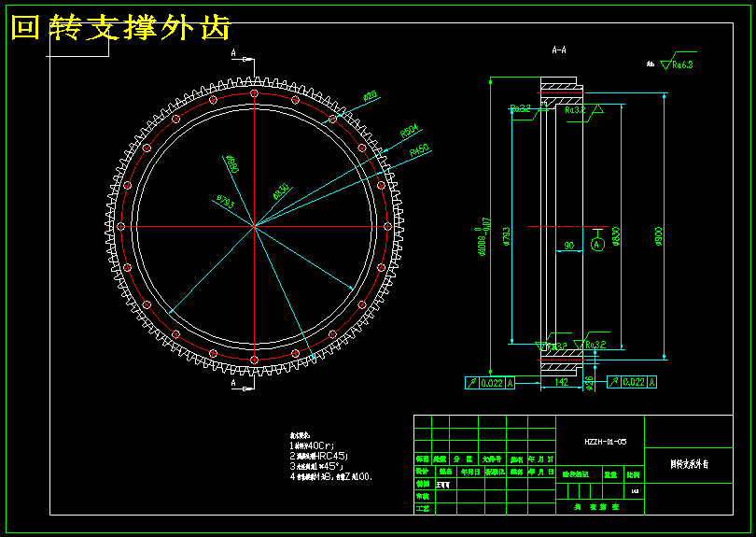Select the ø26 bolt hole callout at the gear's upper right
This screenshot has height=537, width=756.
(370, 95)
